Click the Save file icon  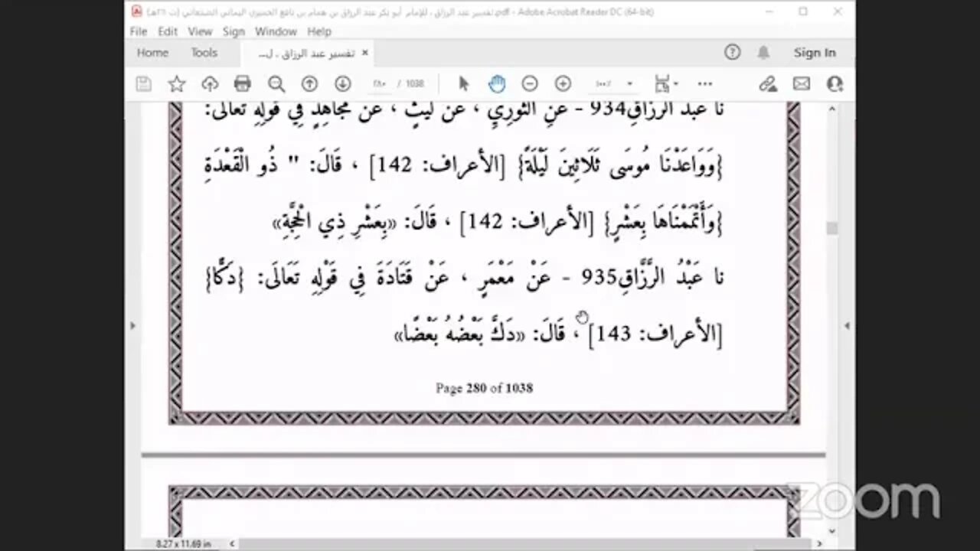[x=143, y=84]
